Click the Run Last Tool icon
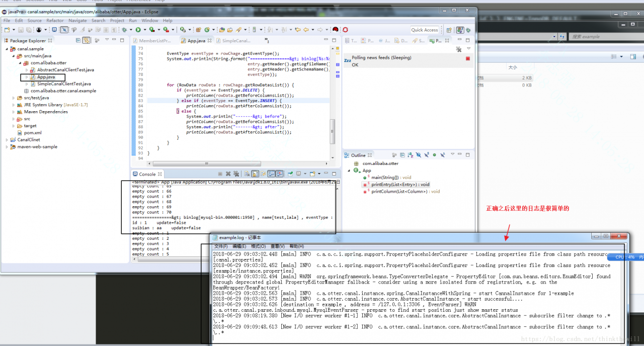The height and width of the screenshot is (346, 644). [166, 30]
